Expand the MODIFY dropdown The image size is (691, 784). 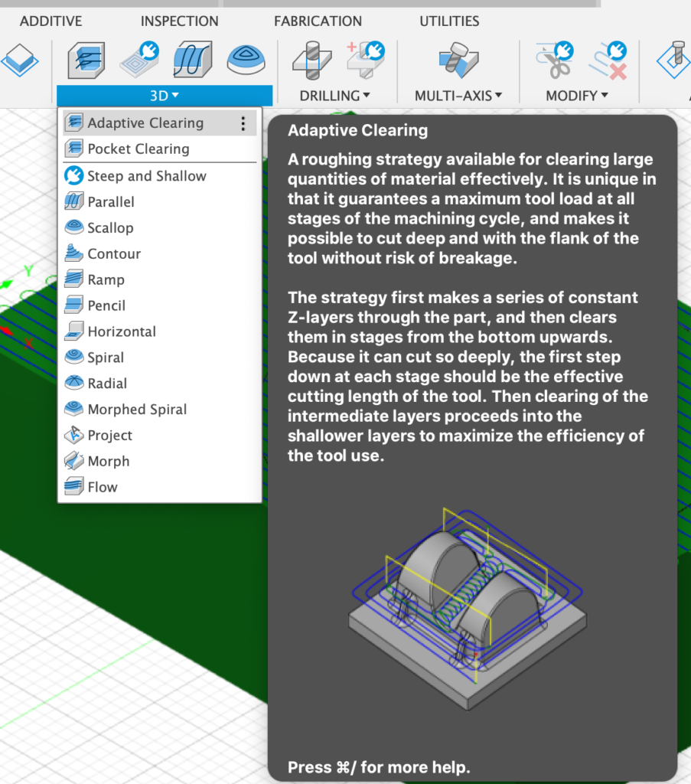coord(577,96)
